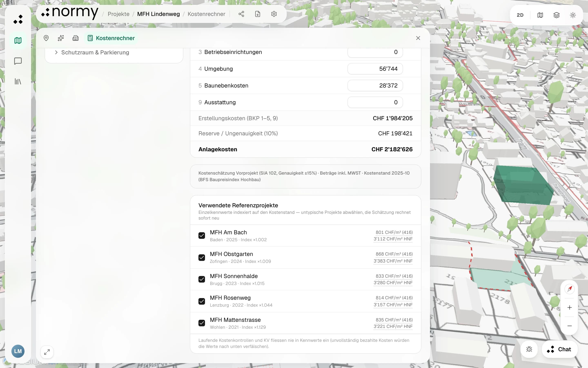Click Anlagekosten total CHF 2'182'626

392,149
